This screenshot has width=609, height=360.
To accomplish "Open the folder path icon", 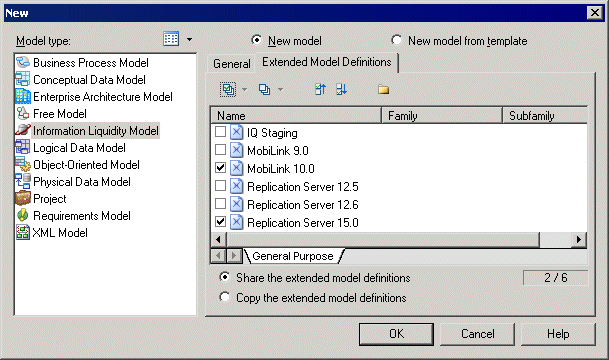I will point(383,90).
